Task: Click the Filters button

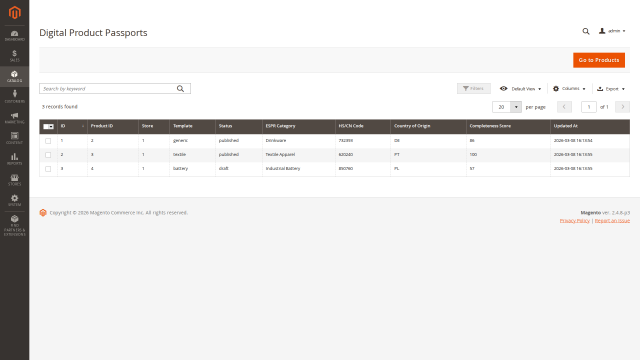Action: point(473,89)
